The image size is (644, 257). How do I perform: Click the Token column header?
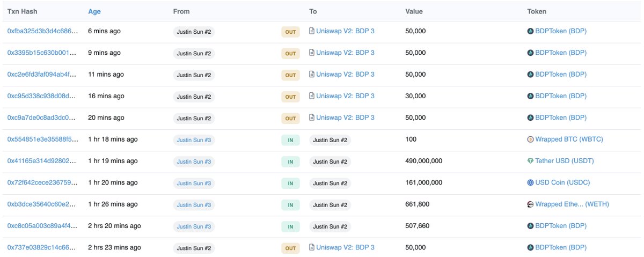click(537, 11)
